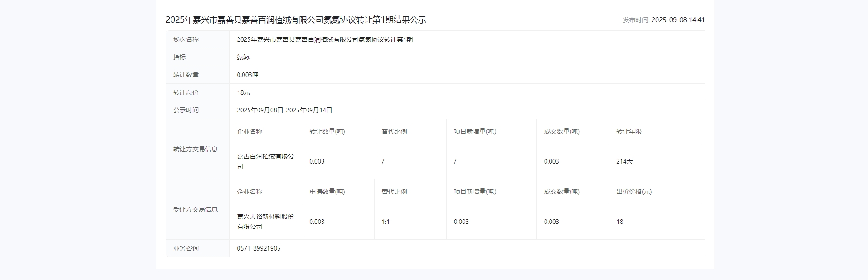The width and height of the screenshot is (868, 280).
Task: Select the 0.003吨 transfer quantity value
Action: point(248,75)
